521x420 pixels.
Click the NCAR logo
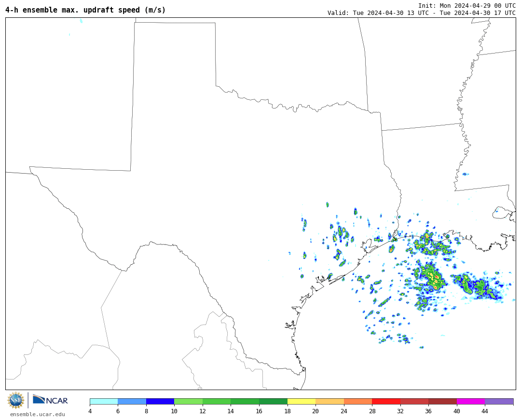50,400
